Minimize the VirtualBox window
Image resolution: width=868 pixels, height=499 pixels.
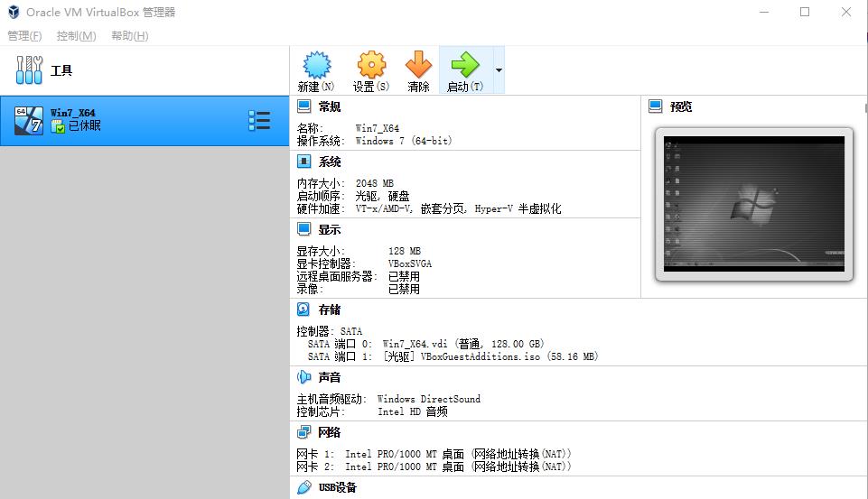pos(764,12)
